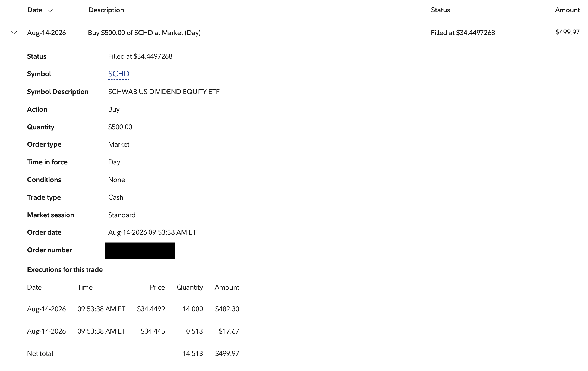Open the SCHD symbol link

click(x=119, y=74)
